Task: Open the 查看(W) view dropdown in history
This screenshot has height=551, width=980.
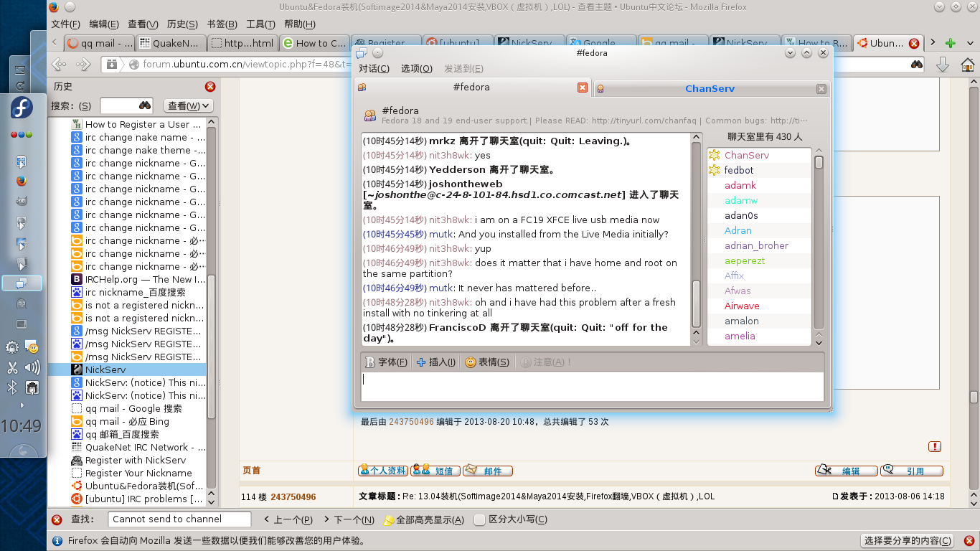Action: pyautogui.click(x=189, y=105)
